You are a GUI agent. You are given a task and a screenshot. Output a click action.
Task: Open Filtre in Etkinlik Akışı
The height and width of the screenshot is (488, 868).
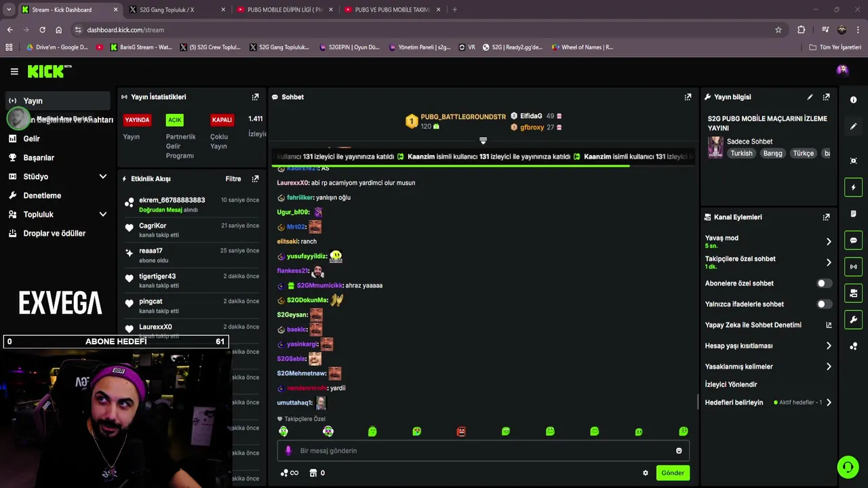pyautogui.click(x=233, y=179)
